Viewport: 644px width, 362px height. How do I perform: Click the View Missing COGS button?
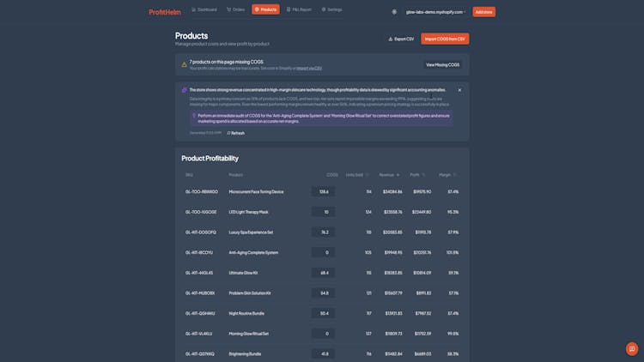(x=442, y=64)
